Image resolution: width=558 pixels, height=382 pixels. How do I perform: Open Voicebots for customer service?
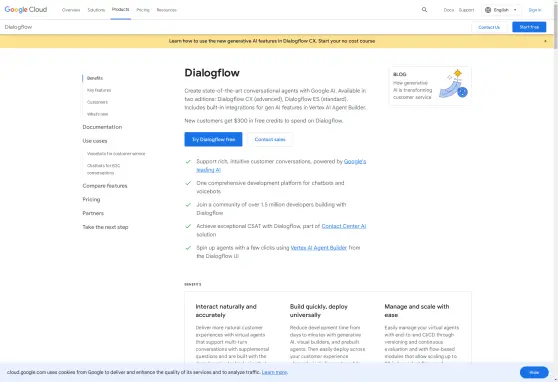pyautogui.click(x=116, y=154)
